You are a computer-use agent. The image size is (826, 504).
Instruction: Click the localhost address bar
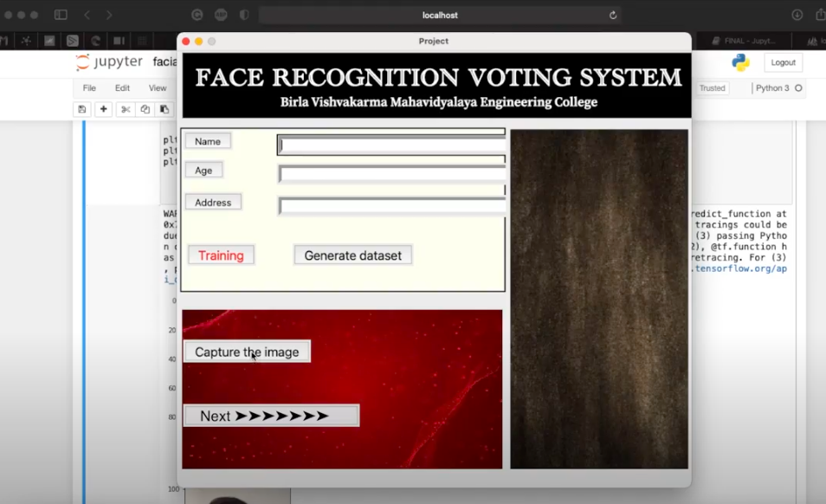click(x=440, y=16)
